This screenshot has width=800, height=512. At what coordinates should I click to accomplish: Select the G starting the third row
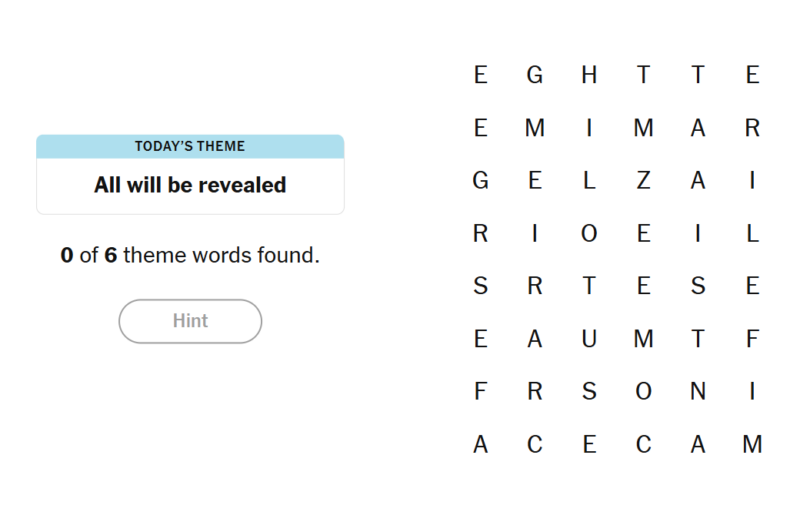tap(481, 181)
